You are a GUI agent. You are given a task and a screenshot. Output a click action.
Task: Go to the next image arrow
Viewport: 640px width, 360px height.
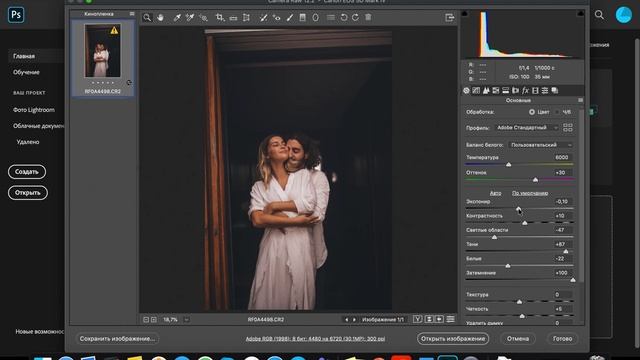354,320
